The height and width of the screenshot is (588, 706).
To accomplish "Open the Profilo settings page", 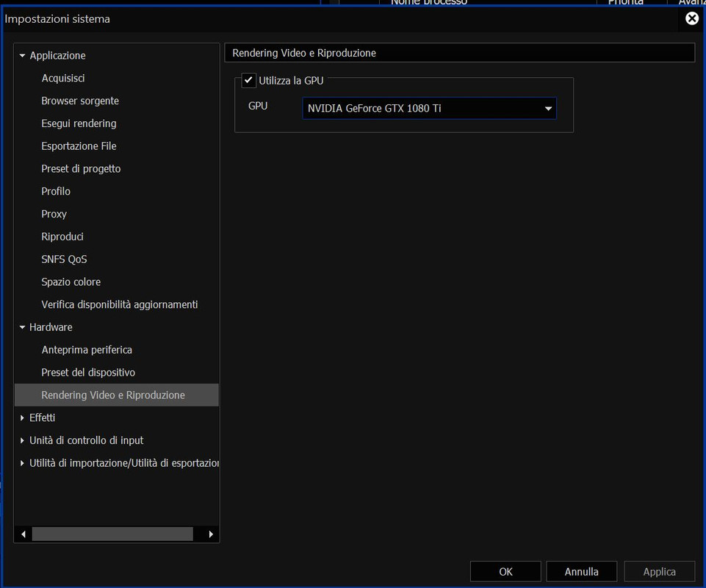I will click(x=56, y=192).
